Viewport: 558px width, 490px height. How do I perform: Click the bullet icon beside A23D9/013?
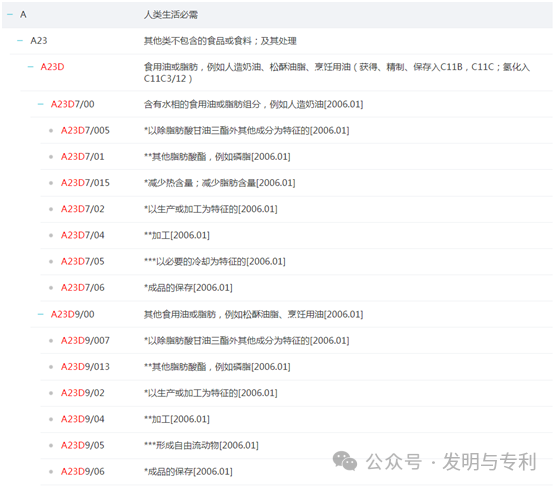pos(51,367)
